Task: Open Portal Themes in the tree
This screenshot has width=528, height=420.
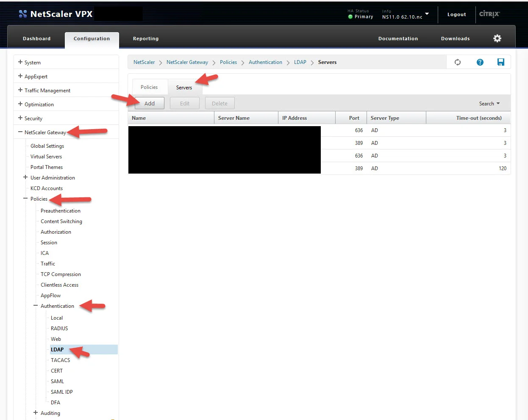Action: coord(47,167)
